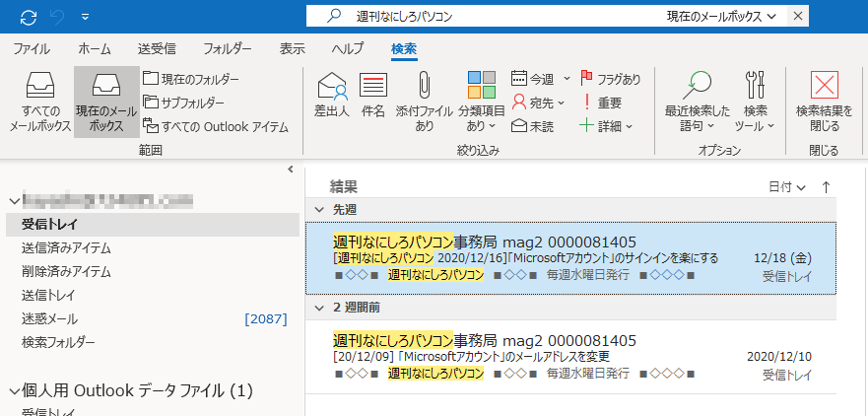Open the Quick Access Toolbar customize arrow
The width and height of the screenshot is (868, 416).
coord(86,17)
